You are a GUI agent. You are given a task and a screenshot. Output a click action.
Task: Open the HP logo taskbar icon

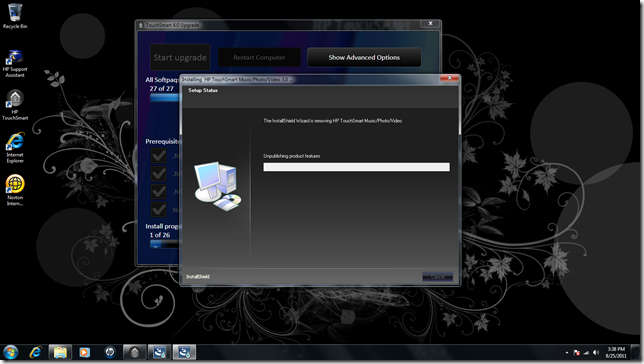[110, 352]
